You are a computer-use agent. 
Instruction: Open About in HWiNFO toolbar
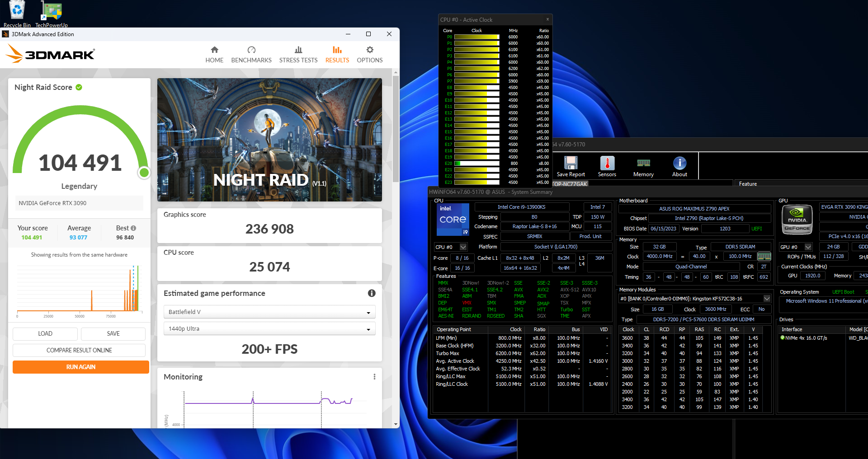tap(679, 166)
